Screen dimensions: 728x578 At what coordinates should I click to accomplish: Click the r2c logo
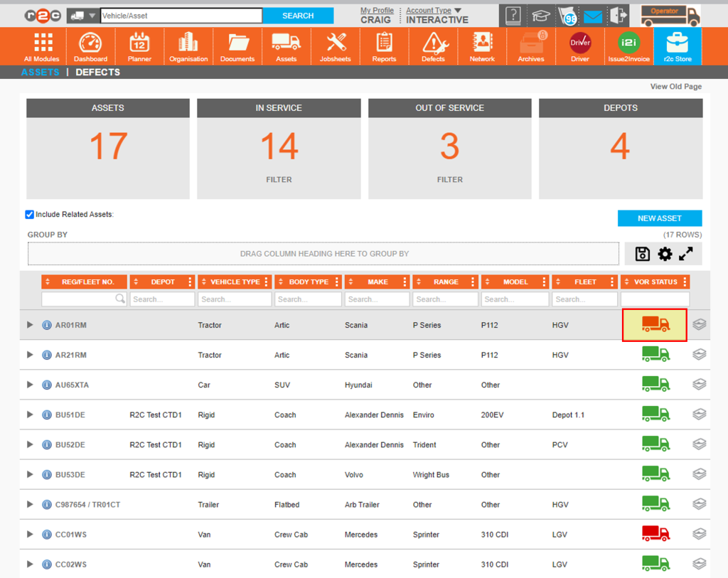(x=43, y=16)
